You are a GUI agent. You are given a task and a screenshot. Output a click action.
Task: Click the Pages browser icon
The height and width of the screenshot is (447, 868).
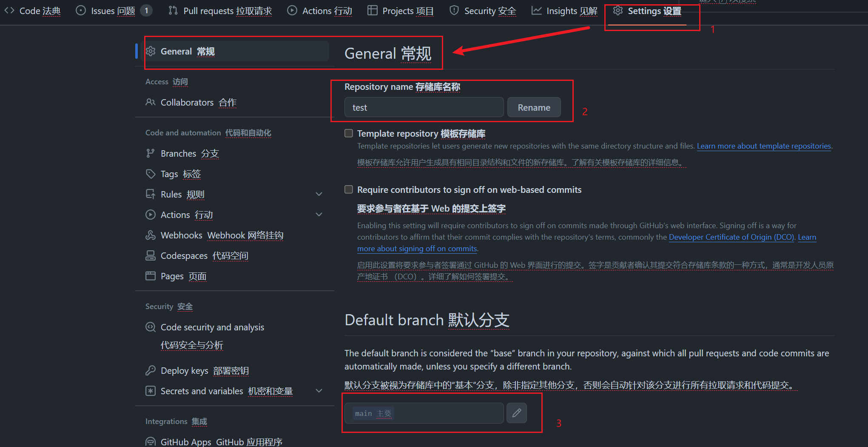point(151,276)
